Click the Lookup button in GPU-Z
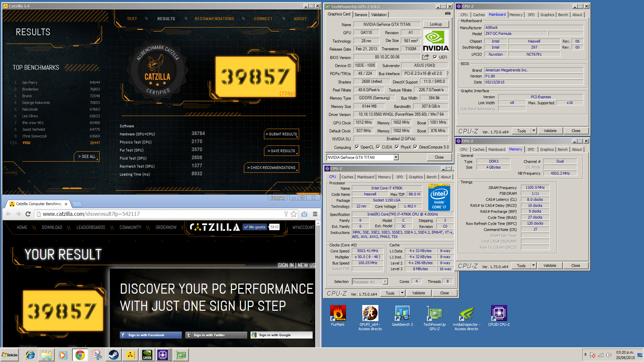The height and width of the screenshot is (362, 644). coord(436,24)
